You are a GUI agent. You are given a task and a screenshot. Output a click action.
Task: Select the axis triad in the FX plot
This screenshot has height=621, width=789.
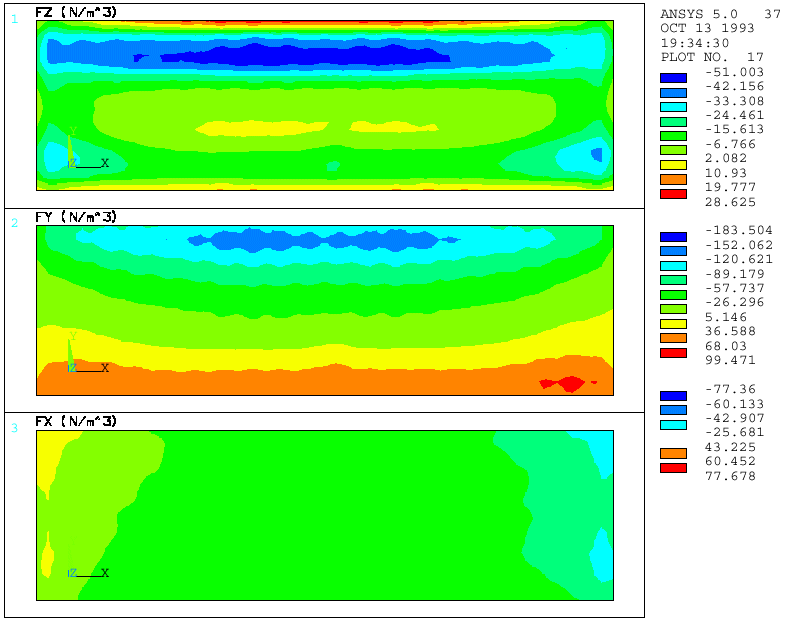pyautogui.click(x=85, y=573)
